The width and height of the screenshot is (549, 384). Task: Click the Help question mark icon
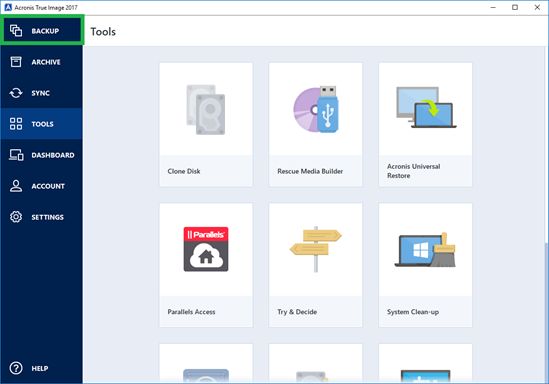16,368
